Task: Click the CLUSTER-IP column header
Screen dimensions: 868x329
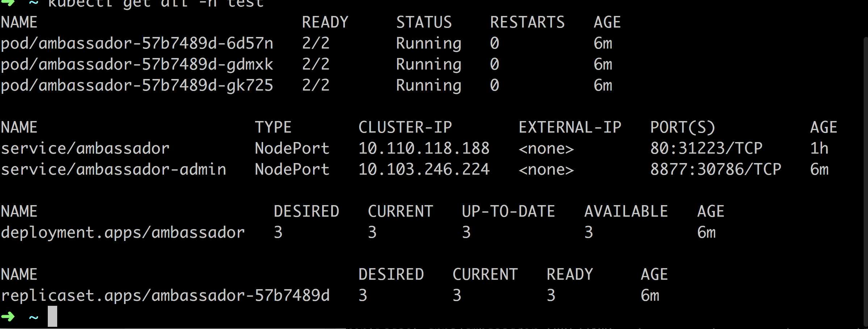Action: point(405,128)
